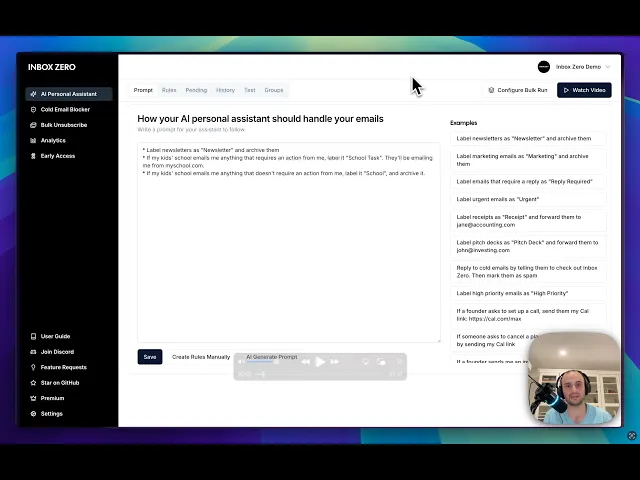Click the INBOX ZERO logo

[52, 67]
